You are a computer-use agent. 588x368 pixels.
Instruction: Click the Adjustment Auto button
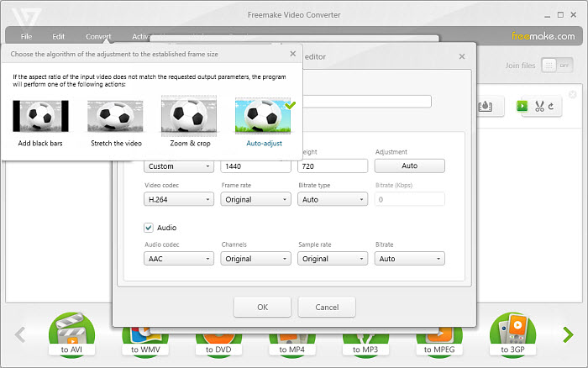pos(410,166)
